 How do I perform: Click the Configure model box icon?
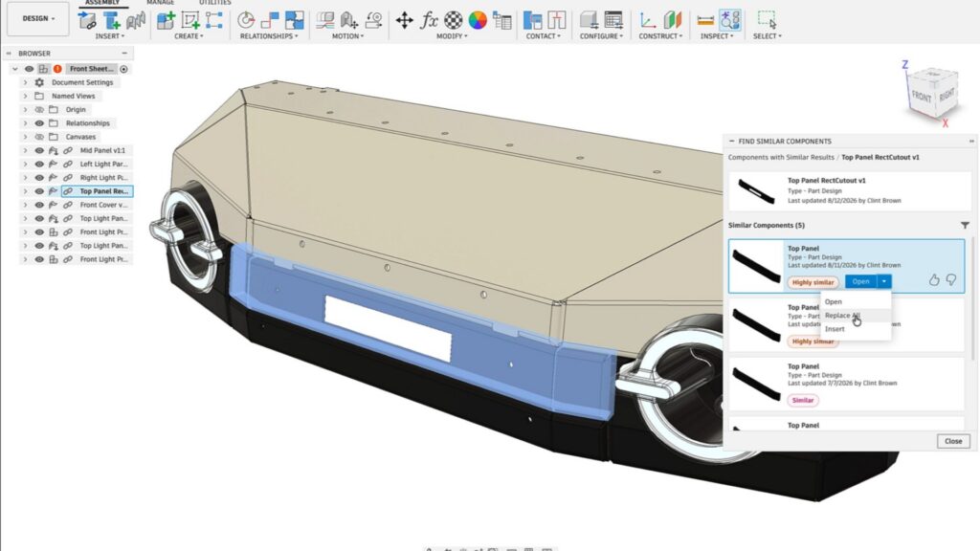(x=589, y=20)
